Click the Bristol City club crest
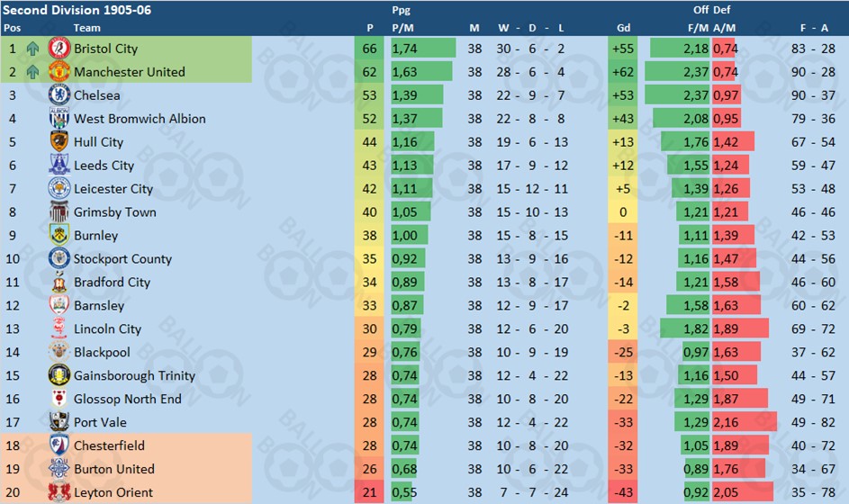Image resolution: width=849 pixels, height=504 pixels. pos(59,49)
